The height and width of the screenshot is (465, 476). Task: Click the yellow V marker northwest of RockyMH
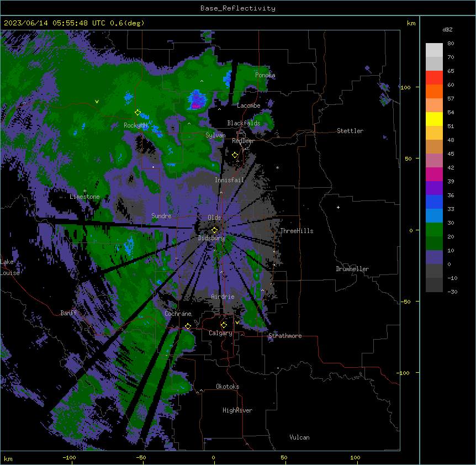pyautogui.click(x=97, y=102)
